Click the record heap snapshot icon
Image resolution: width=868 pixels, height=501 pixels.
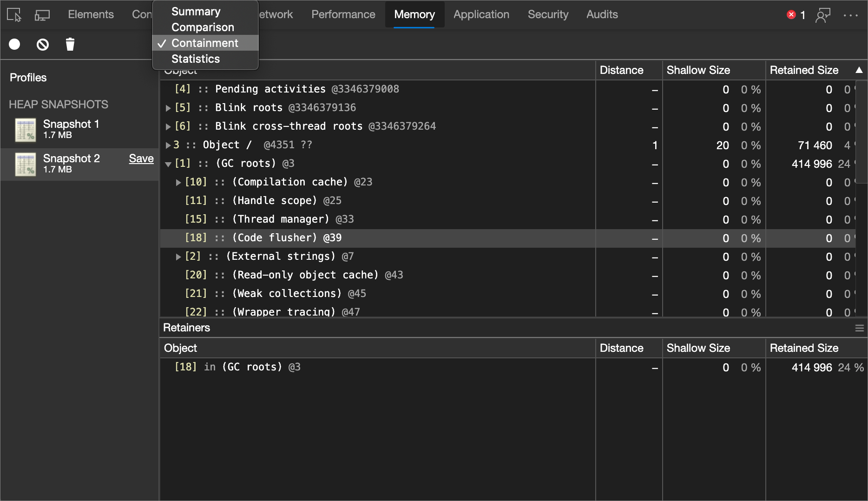14,44
